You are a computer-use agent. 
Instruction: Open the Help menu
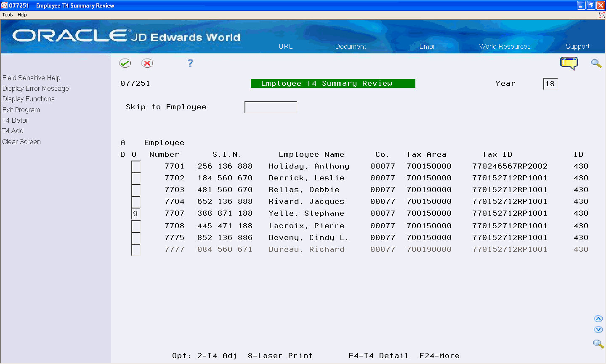click(22, 15)
